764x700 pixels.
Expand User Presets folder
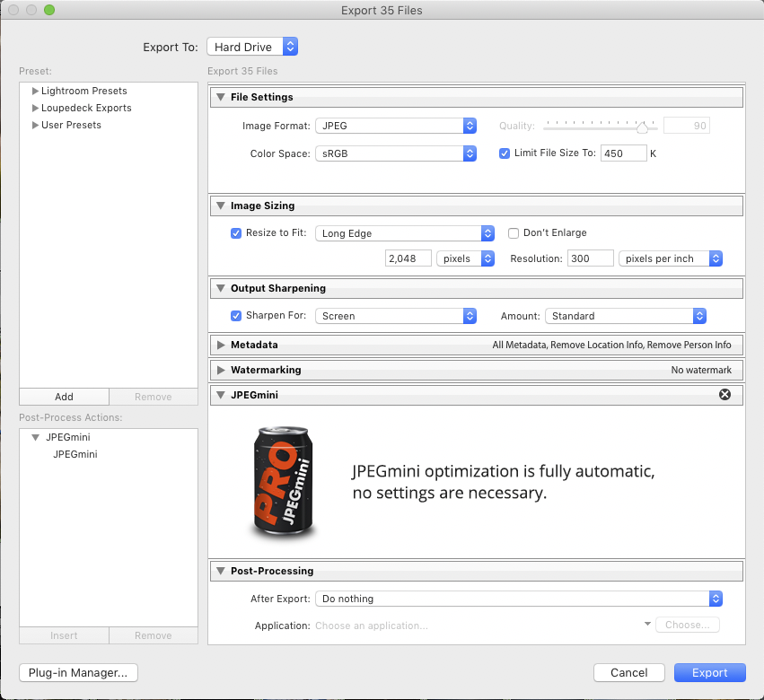coord(35,125)
